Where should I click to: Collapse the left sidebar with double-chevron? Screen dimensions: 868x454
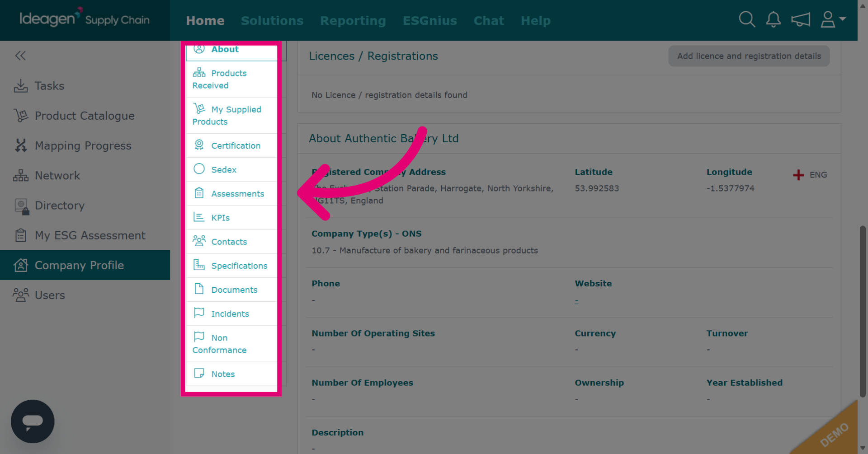(x=20, y=56)
